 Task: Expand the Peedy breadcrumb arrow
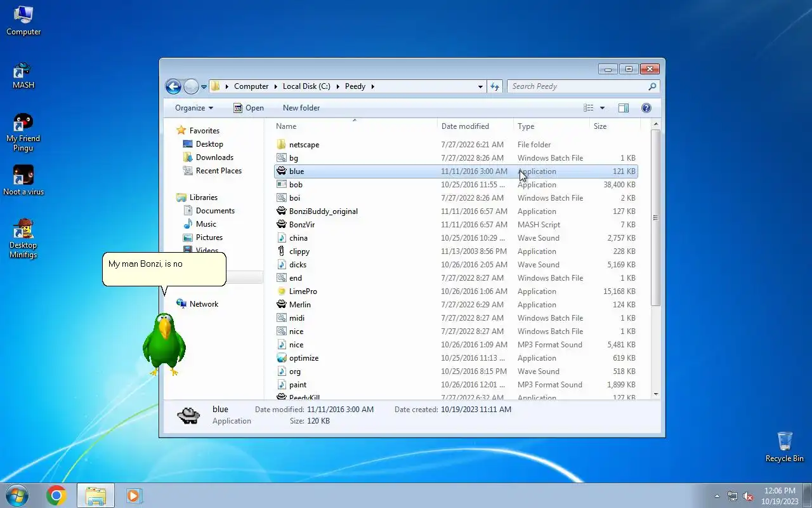click(x=373, y=86)
